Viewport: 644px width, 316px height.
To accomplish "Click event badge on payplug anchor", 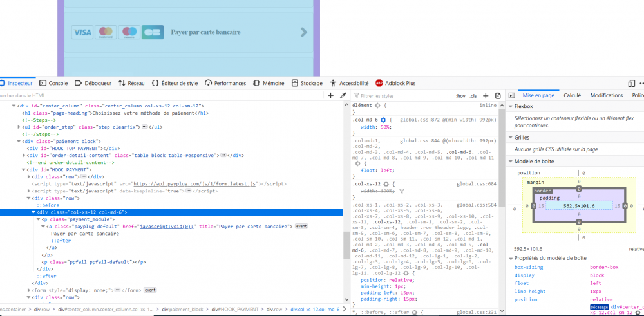I will coord(301,227).
